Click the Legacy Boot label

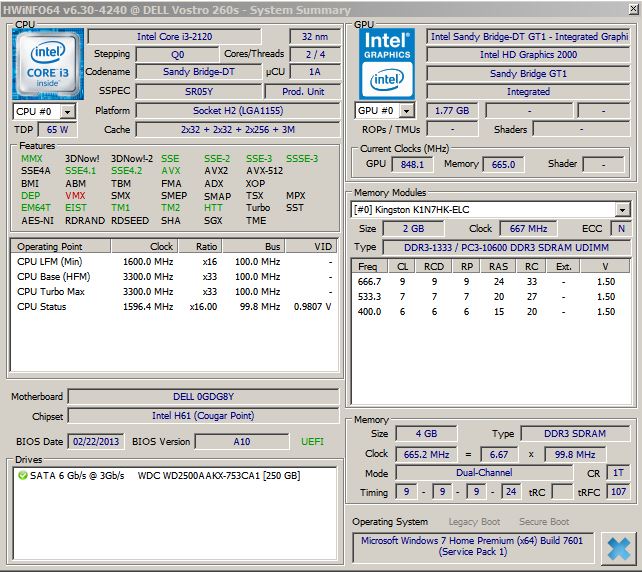pos(474,522)
